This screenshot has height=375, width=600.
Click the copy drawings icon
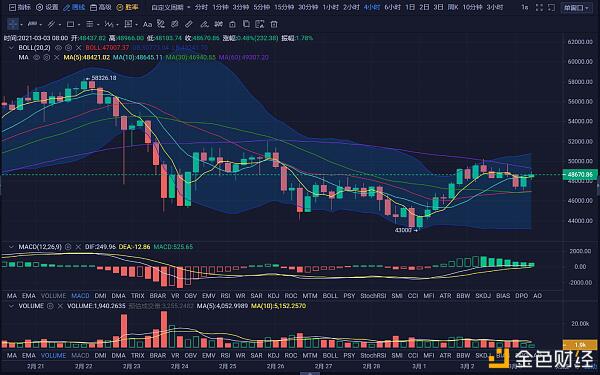pos(246,24)
